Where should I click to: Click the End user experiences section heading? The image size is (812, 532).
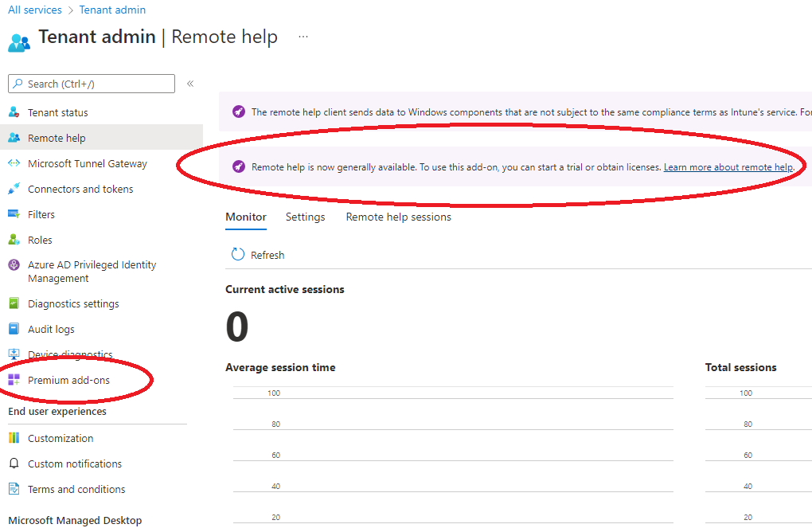(x=57, y=411)
